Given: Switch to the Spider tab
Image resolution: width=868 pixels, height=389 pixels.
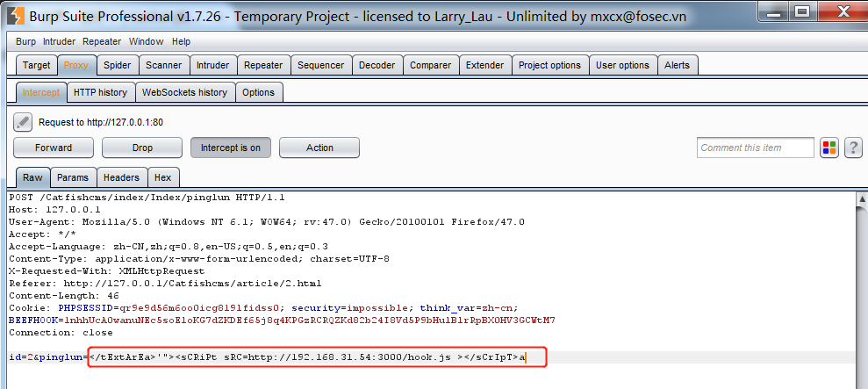Looking at the screenshot, I should tap(118, 65).
